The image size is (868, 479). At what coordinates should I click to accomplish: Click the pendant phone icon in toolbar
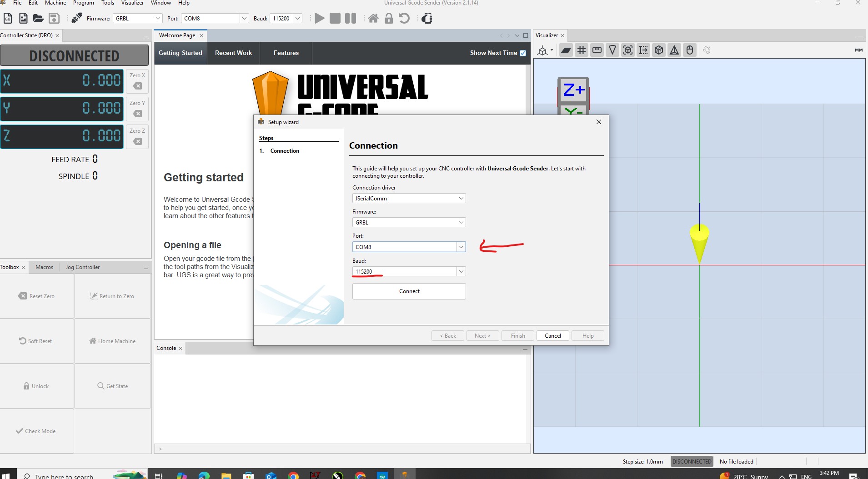point(427,18)
